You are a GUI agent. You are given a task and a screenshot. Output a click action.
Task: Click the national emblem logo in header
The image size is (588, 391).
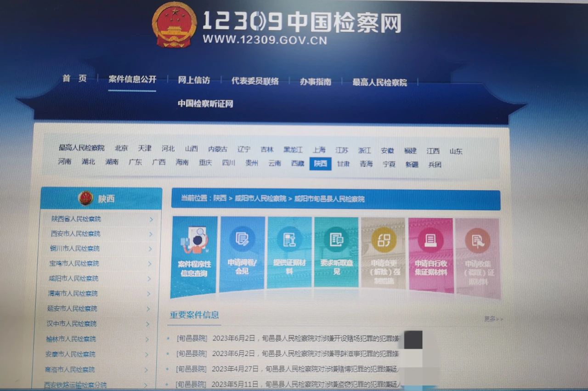pos(174,25)
